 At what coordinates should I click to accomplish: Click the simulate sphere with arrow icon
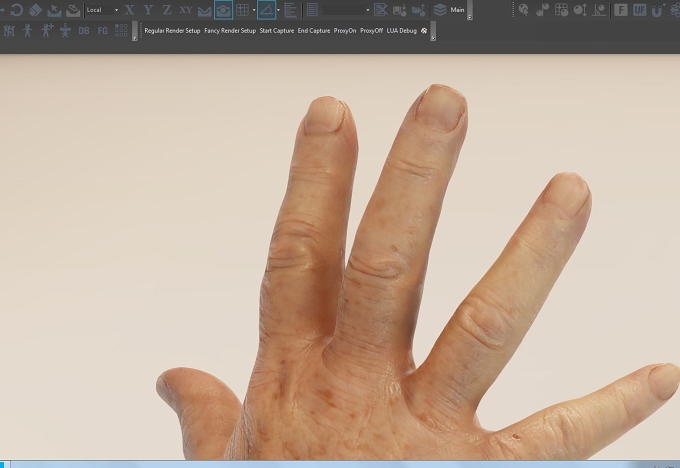point(580,10)
